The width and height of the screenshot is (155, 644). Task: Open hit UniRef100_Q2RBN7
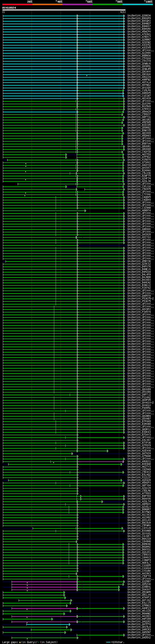click(139, 40)
